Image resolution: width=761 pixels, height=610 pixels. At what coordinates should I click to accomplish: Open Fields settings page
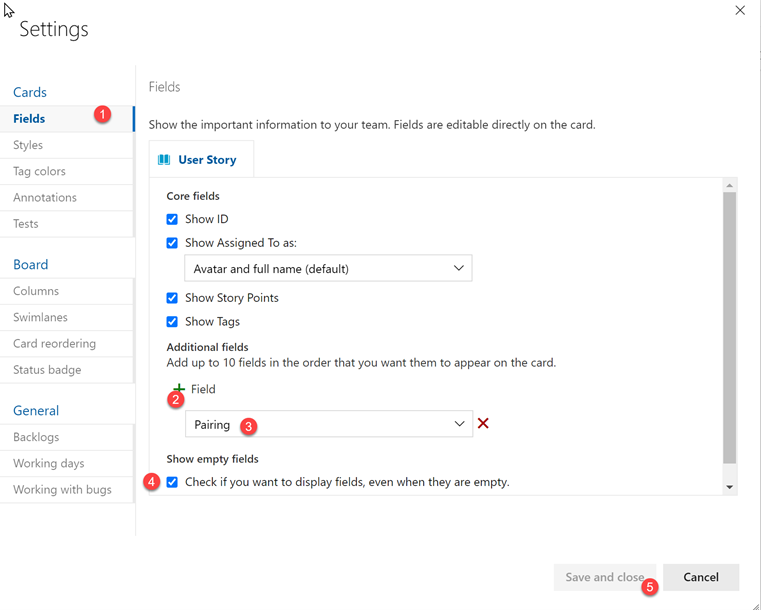tap(67, 119)
